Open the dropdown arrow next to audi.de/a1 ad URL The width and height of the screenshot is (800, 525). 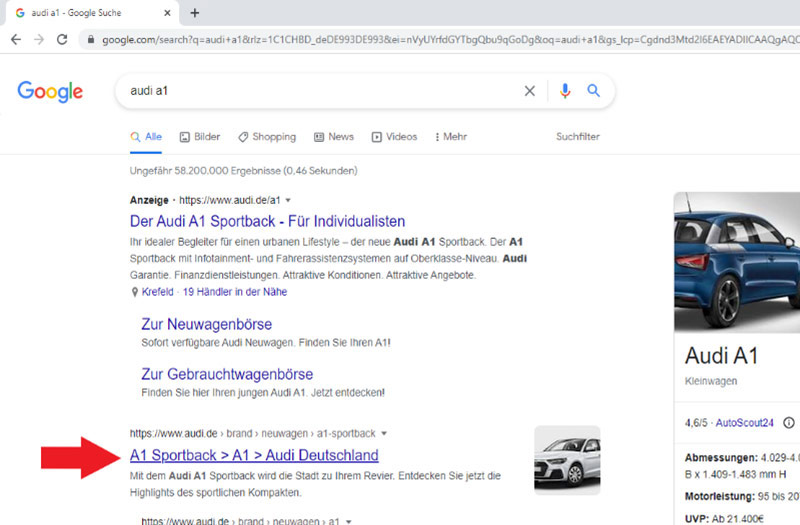288,201
